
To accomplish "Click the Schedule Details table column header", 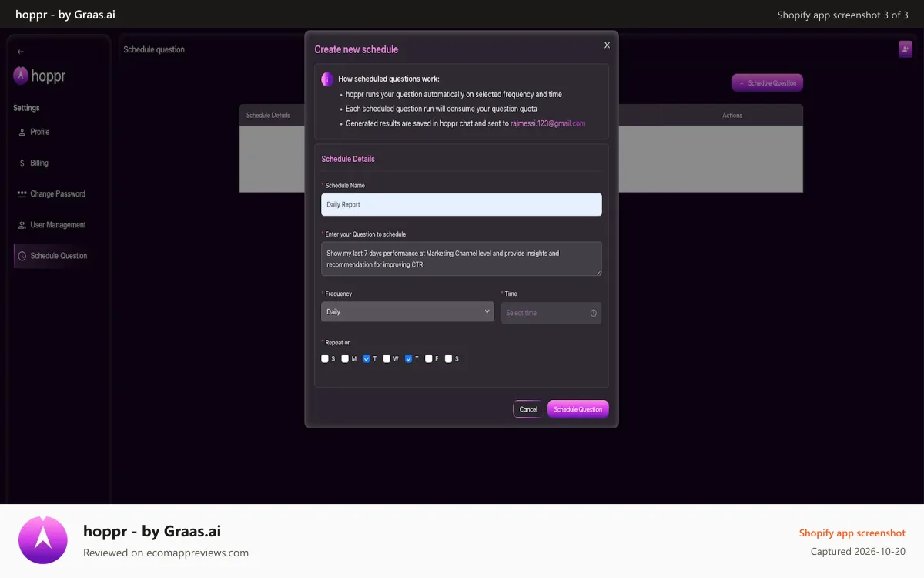I will click(269, 116).
